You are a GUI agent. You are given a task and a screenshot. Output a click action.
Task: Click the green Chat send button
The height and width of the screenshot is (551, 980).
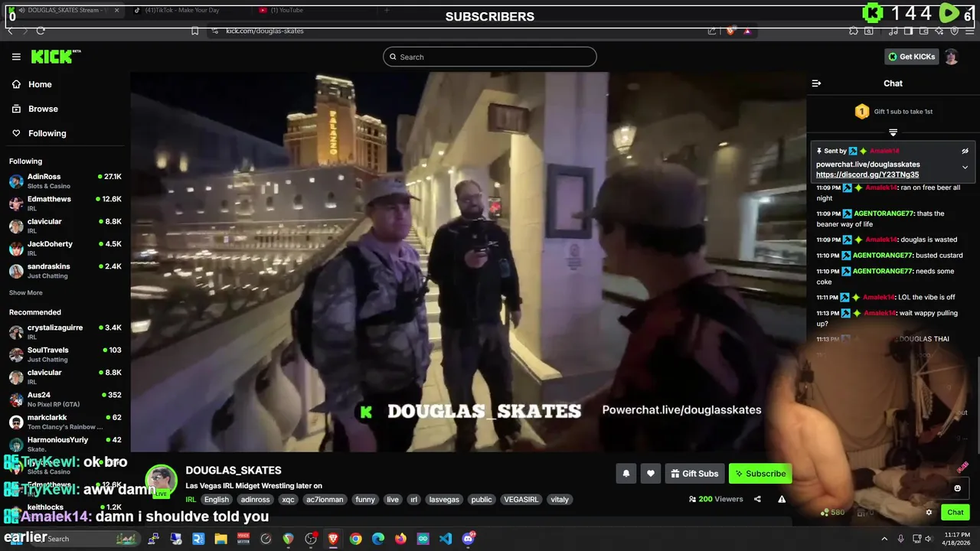tap(955, 513)
